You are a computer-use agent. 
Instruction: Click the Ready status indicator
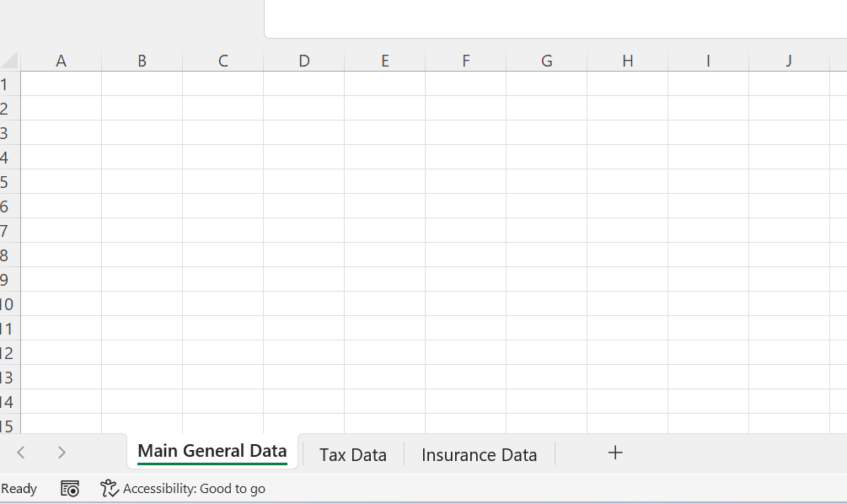point(19,488)
